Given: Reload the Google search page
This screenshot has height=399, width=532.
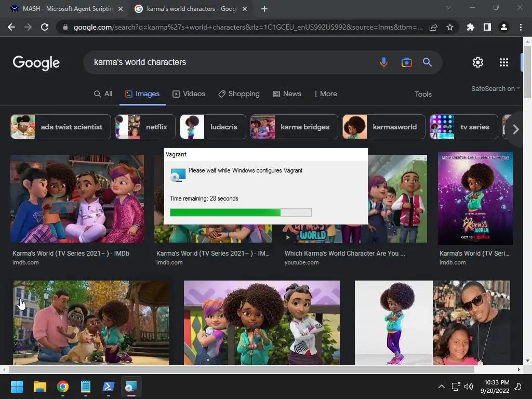Looking at the screenshot, I should (x=45, y=27).
